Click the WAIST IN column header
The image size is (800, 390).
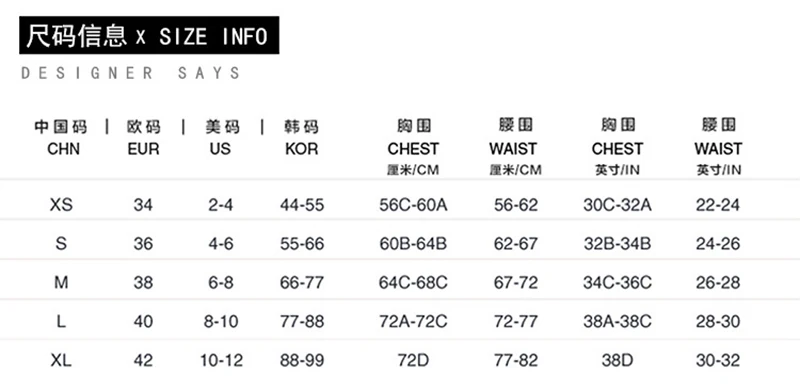click(x=718, y=147)
